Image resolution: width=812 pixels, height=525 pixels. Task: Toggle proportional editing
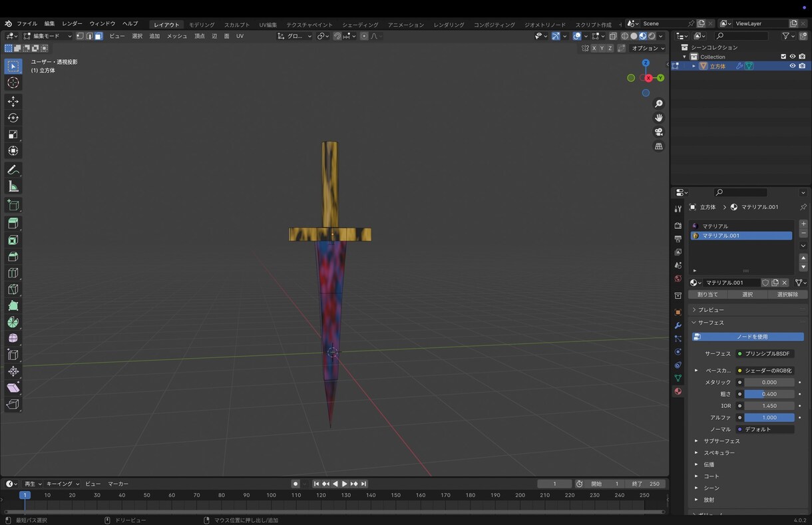(364, 36)
